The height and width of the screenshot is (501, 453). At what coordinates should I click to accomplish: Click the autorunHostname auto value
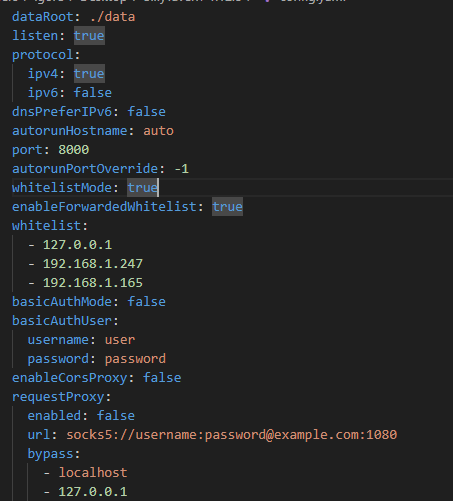pos(158,131)
